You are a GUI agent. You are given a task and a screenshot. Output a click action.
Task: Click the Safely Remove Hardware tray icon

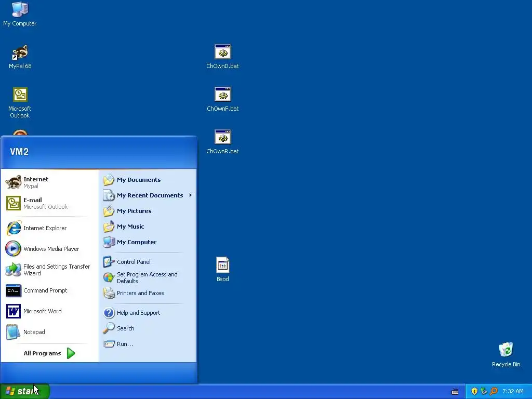(484, 391)
